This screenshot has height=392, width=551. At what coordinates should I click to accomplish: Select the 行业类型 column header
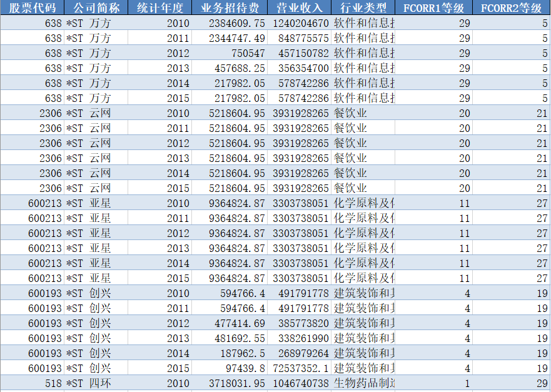tap(363, 8)
